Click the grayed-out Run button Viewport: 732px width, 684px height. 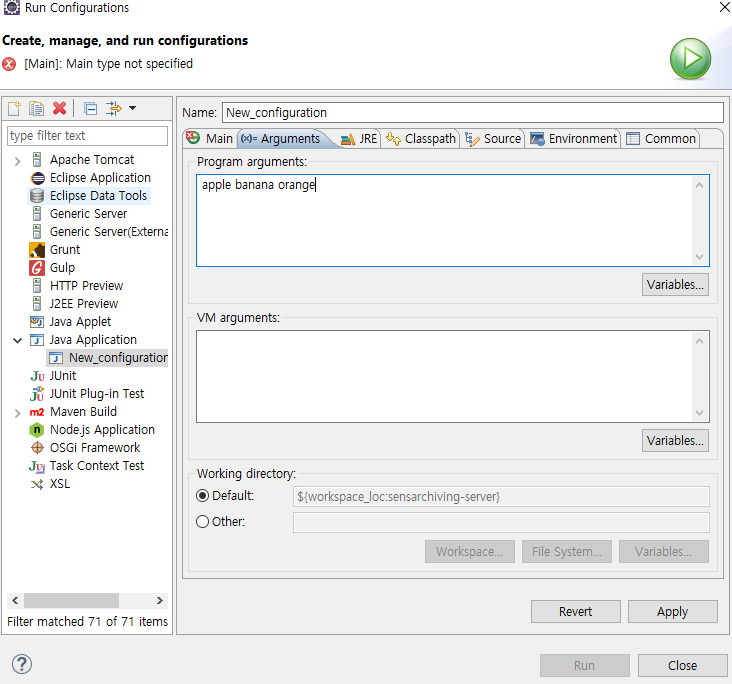click(x=584, y=665)
